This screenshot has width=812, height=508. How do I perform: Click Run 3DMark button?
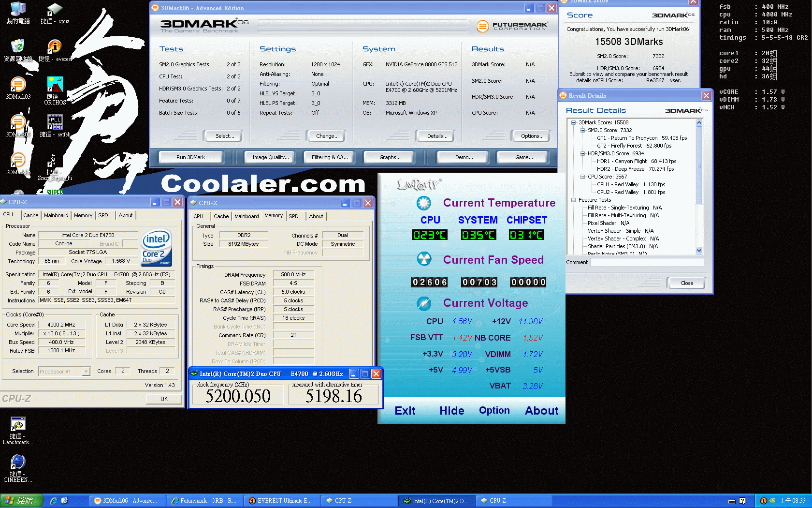click(x=190, y=157)
